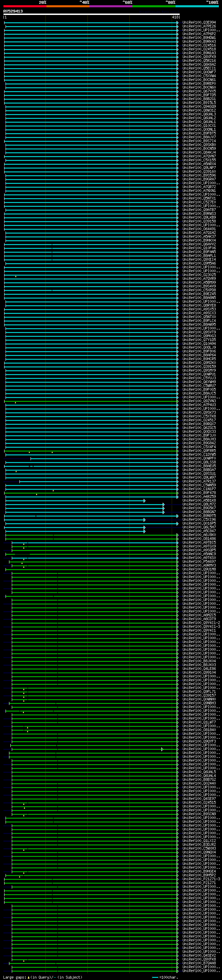Viewport: 222px width, 980px height.
Task: Click hit label UniRef100_Q5ECI1
Action: tap(199, 68)
